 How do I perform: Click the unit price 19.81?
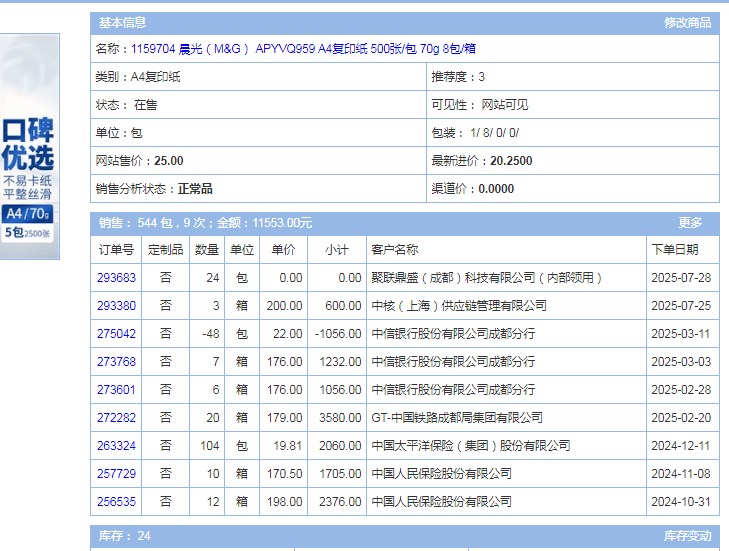[288, 446]
